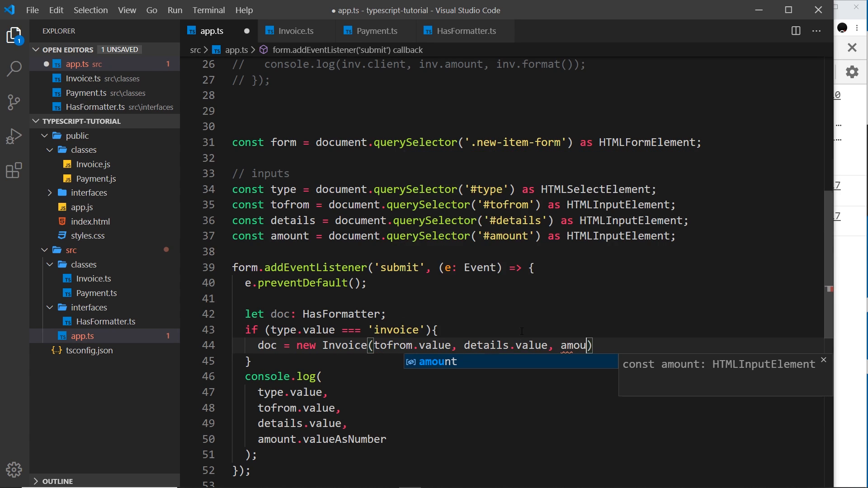Open index.html in the explorer
868x488 pixels.
[90, 221]
